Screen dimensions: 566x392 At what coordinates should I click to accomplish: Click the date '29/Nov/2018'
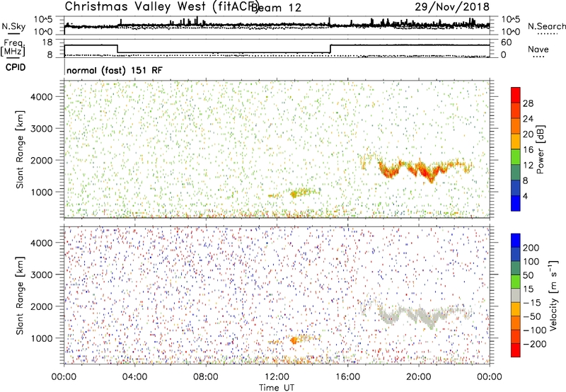(452, 6)
